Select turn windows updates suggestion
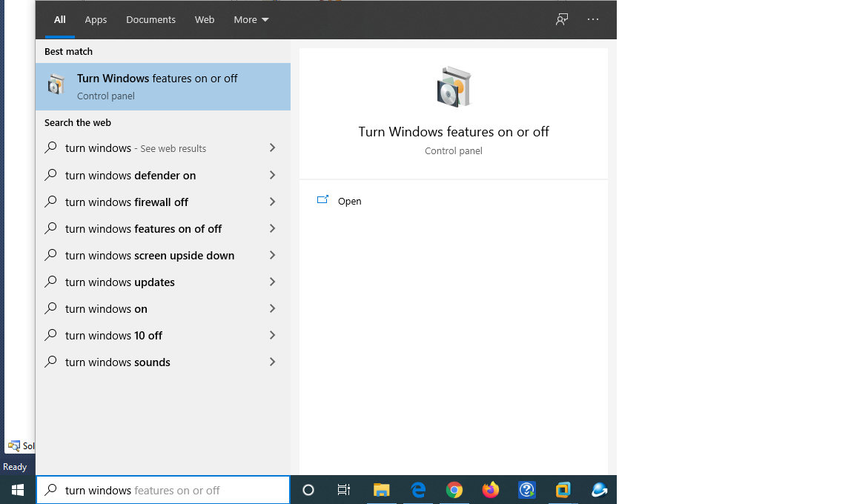This screenshot has height=504, width=854. coord(163,282)
